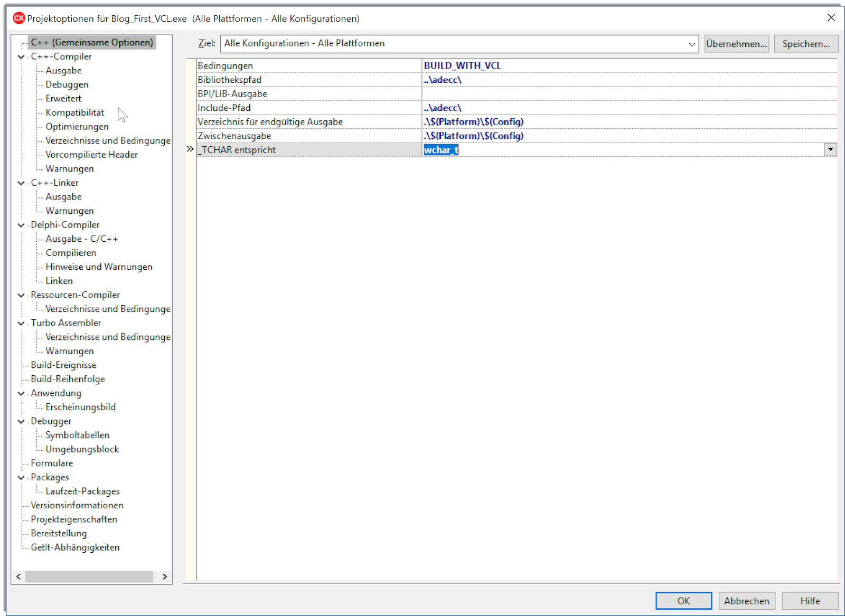Select Build-Reihenfolge tree item
The height and width of the screenshot is (616, 845).
(x=68, y=379)
